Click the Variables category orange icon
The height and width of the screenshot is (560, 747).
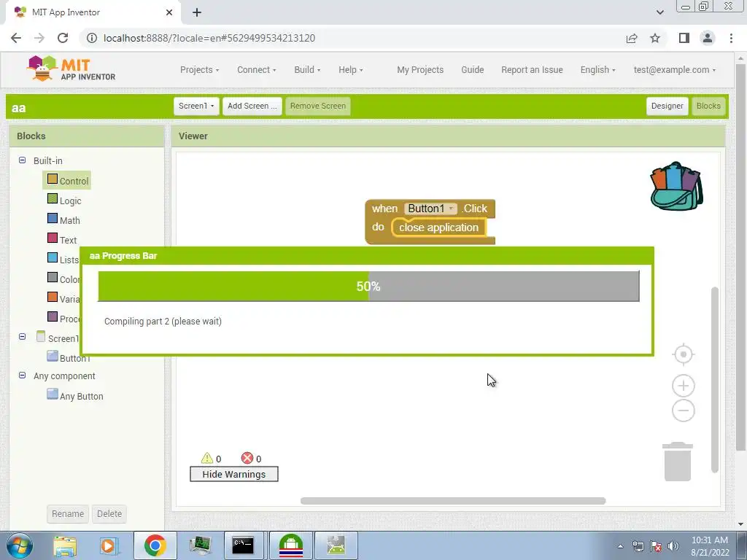53,297
